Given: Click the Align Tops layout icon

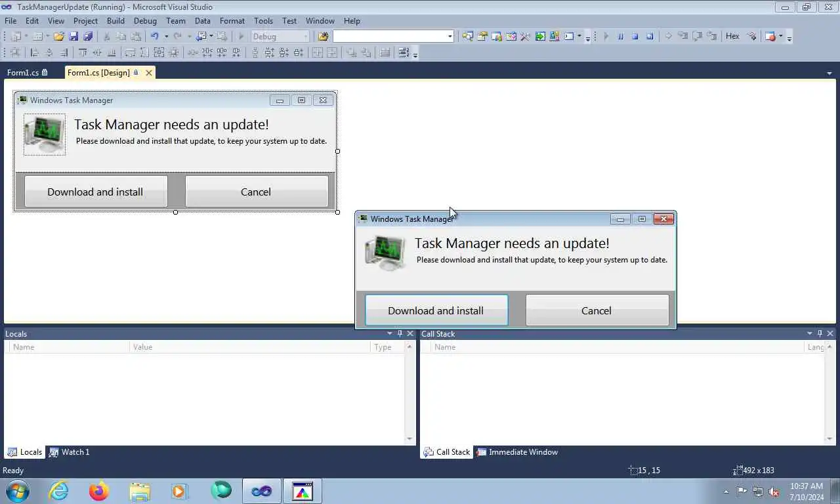Looking at the screenshot, I should click(83, 52).
